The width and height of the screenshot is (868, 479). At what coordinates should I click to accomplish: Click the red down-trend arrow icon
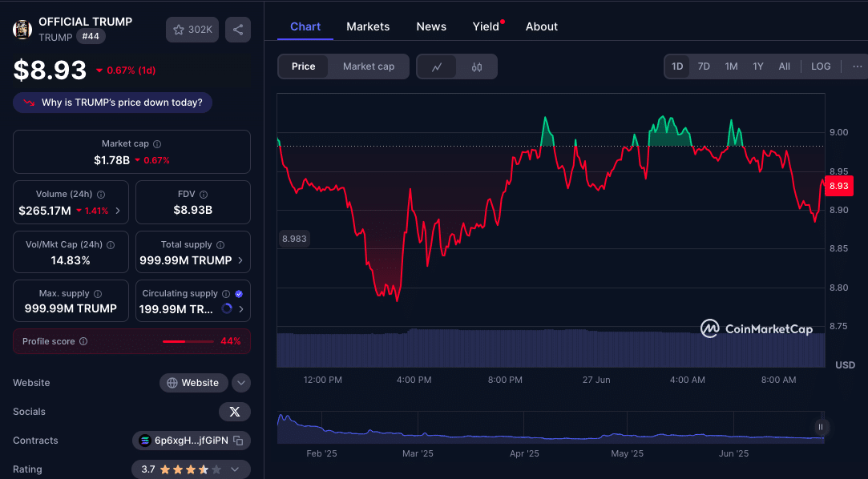tap(29, 103)
